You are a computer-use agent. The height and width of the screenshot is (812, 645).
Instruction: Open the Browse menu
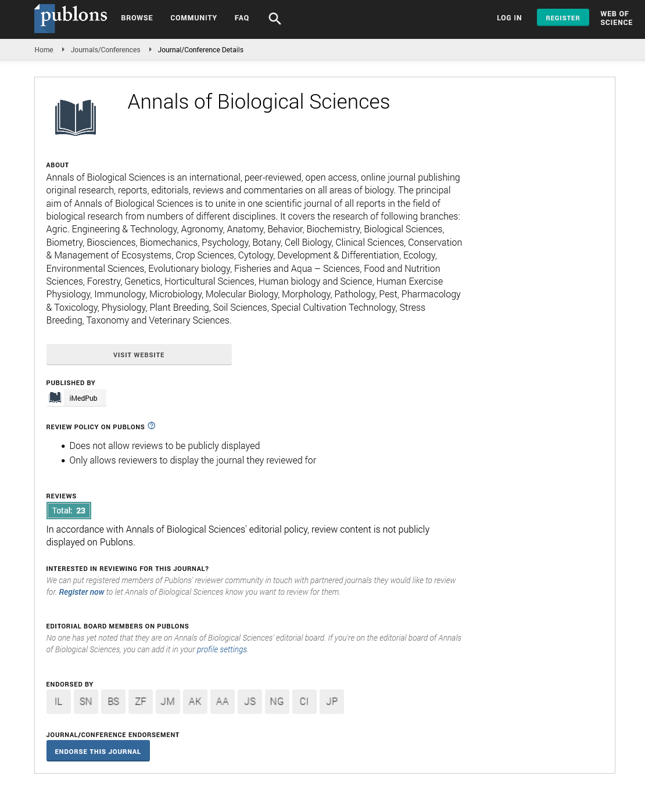137,18
